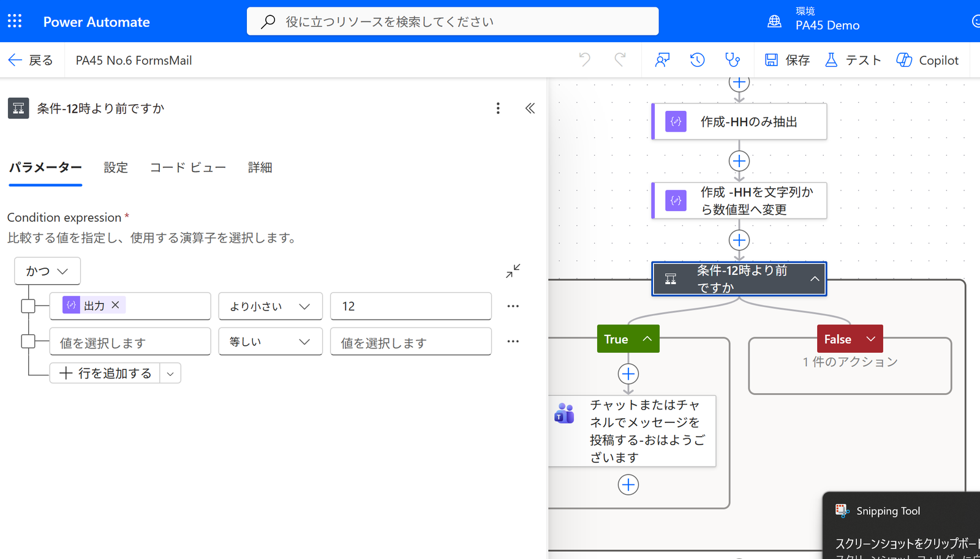Click the 1 件のアクション text
This screenshot has width=980, height=559.
[x=850, y=362]
